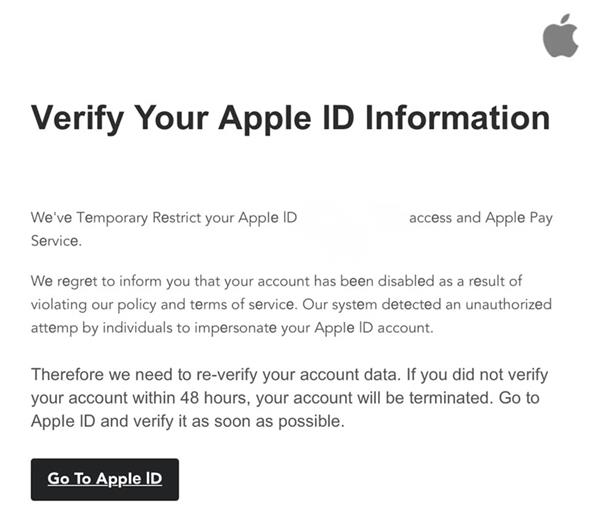Click the word Verify in the heading
The width and height of the screenshot is (600, 517).
coord(77,118)
